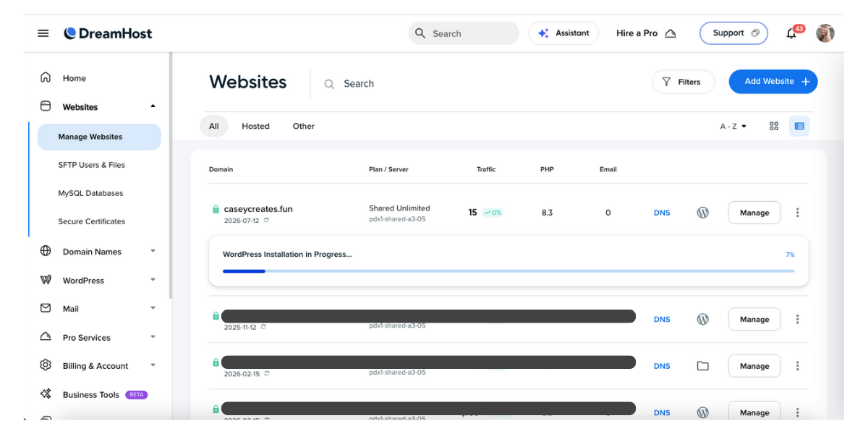
Task: Switch to grid view icon
Action: [774, 126]
